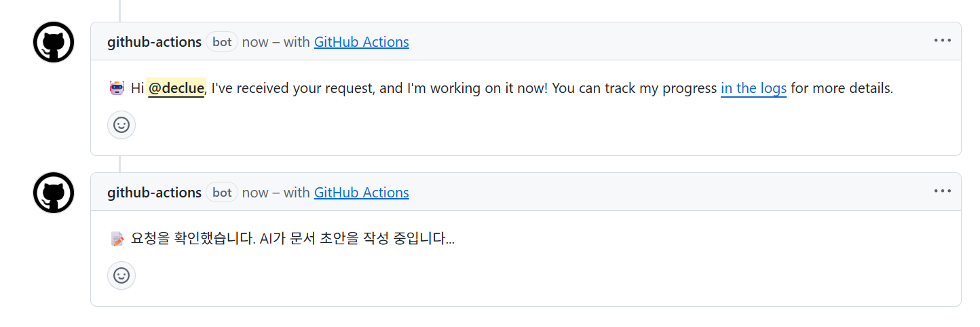This screenshot has width=980, height=327.
Task: Open the options menu for the Korean comment
Action: (x=942, y=191)
